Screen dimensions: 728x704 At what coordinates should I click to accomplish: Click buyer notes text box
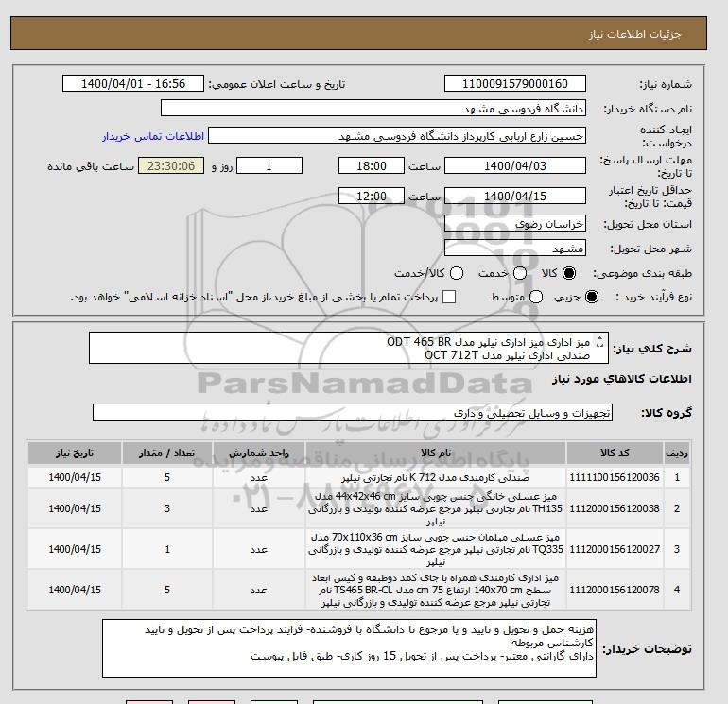[349, 648]
